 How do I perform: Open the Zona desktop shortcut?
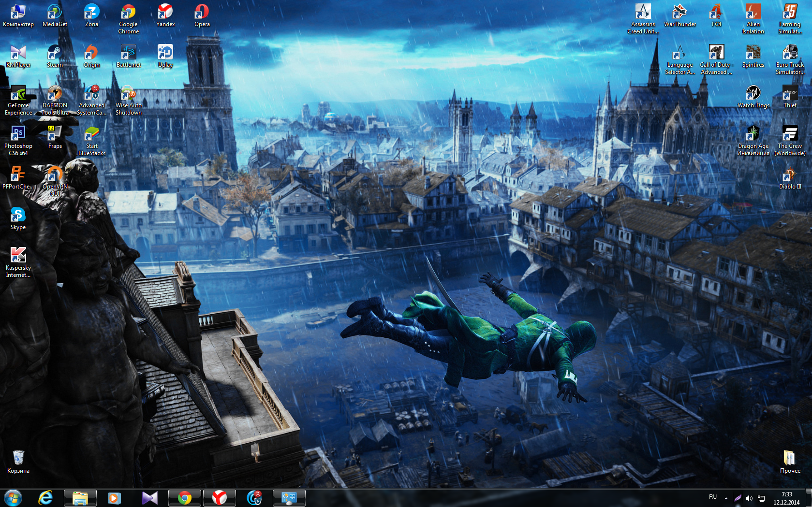point(91,15)
